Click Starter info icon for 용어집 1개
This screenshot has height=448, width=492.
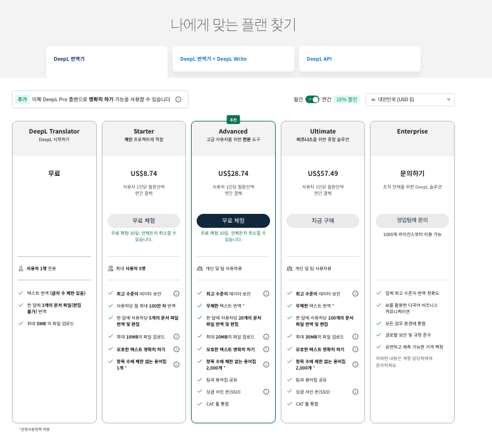(176, 364)
